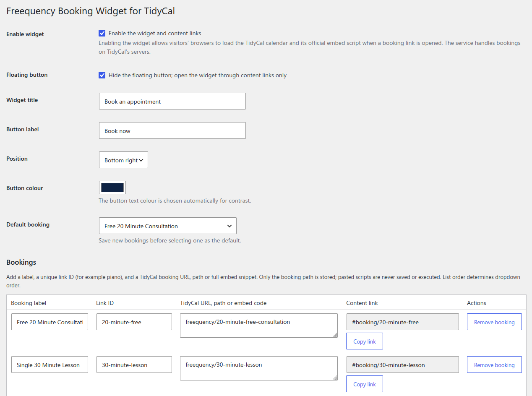Select the #booking/30-minute-lesson content link field
The height and width of the screenshot is (396, 532).
pyautogui.click(x=402, y=365)
